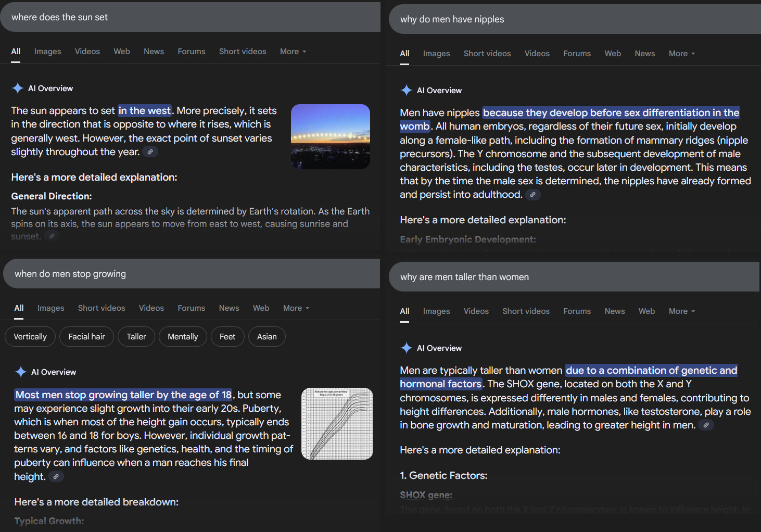Click the citation link icon after 'final height'
The height and width of the screenshot is (532, 761).
56,476
